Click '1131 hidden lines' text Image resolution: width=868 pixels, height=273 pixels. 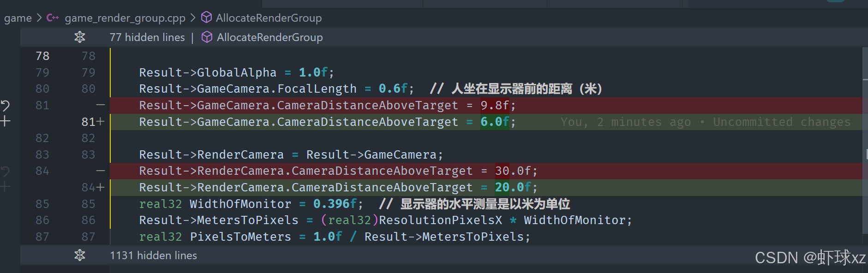[153, 255]
